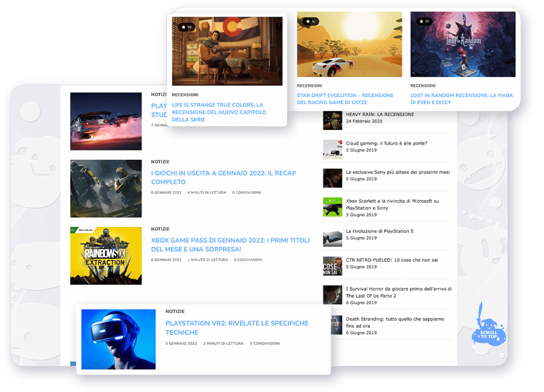The image size is (544, 392).
Task: Click the star rating 90 badge
Action: click(311, 22)
